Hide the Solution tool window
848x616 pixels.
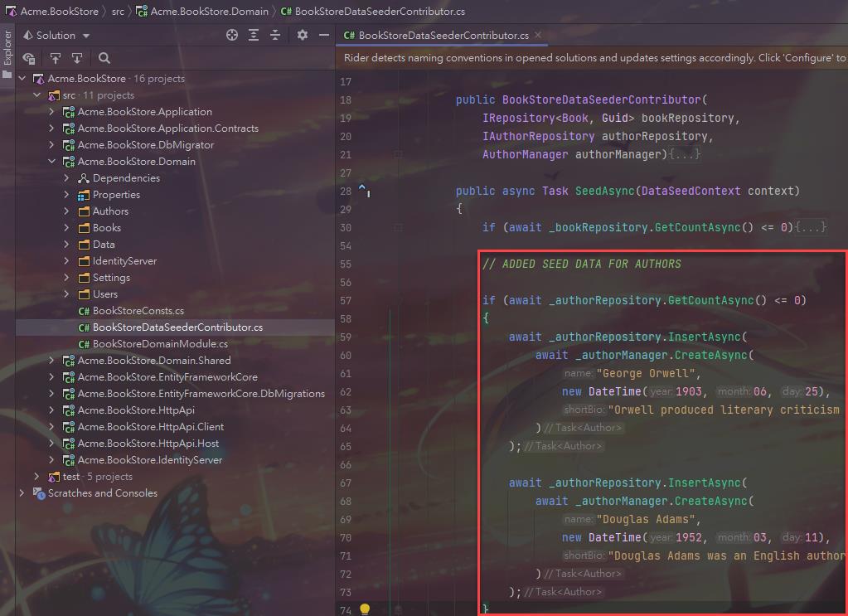(324, 35)
